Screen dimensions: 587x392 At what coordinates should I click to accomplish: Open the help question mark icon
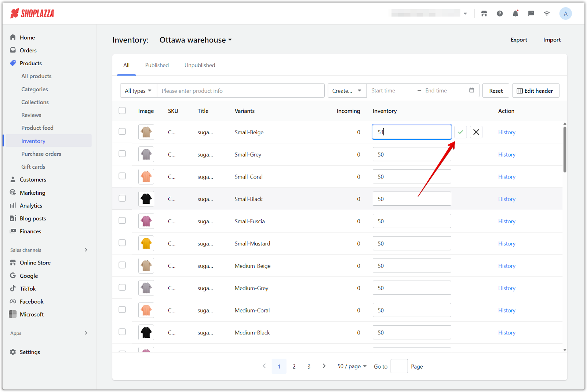pyautogui.click(x=500, y=14)
